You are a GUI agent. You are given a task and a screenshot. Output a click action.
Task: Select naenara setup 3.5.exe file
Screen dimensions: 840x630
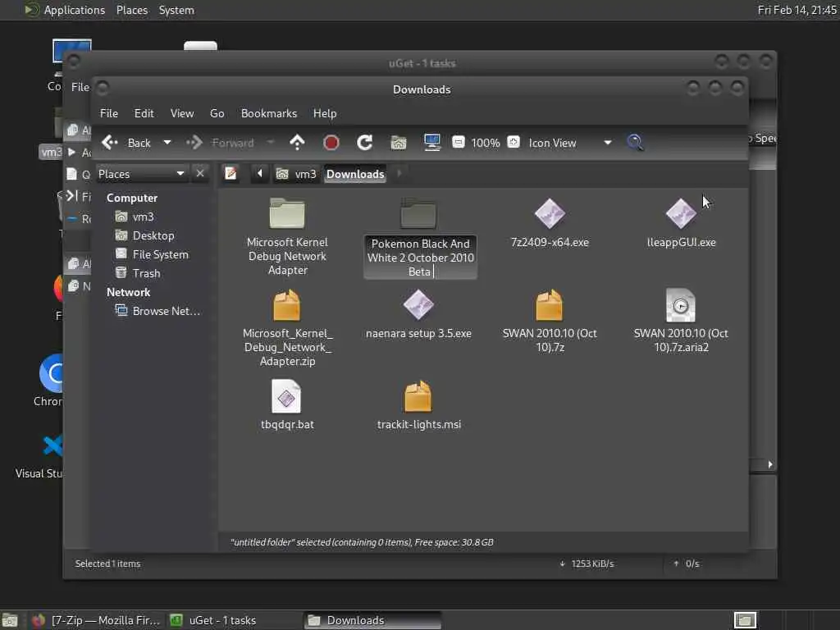(418, 305)
